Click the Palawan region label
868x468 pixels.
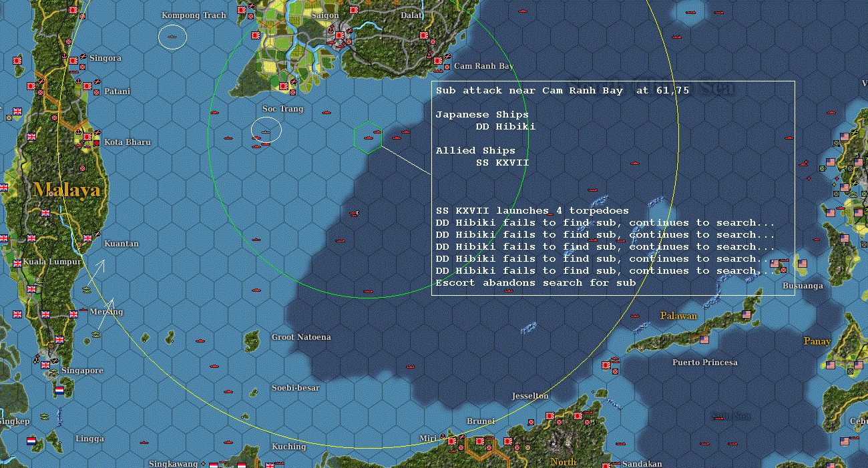coord(678,316)
